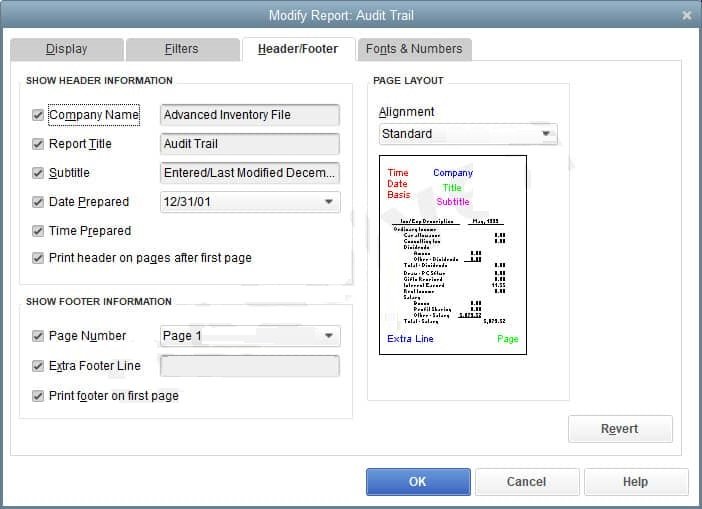The image size is (702, 509).
Task: Disable Print footer on first page
Action: [x=38, y=396]
